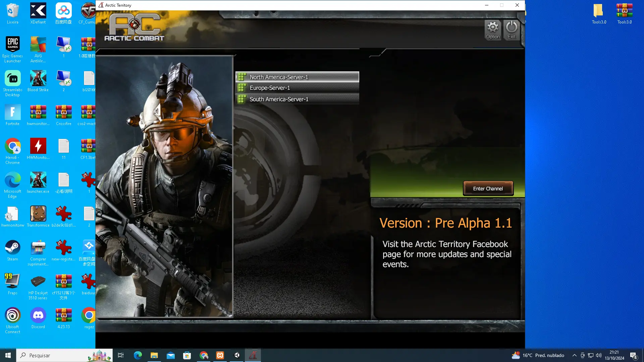
Task: Select the Blood Strike desktop icon
Action: (38, 81)
